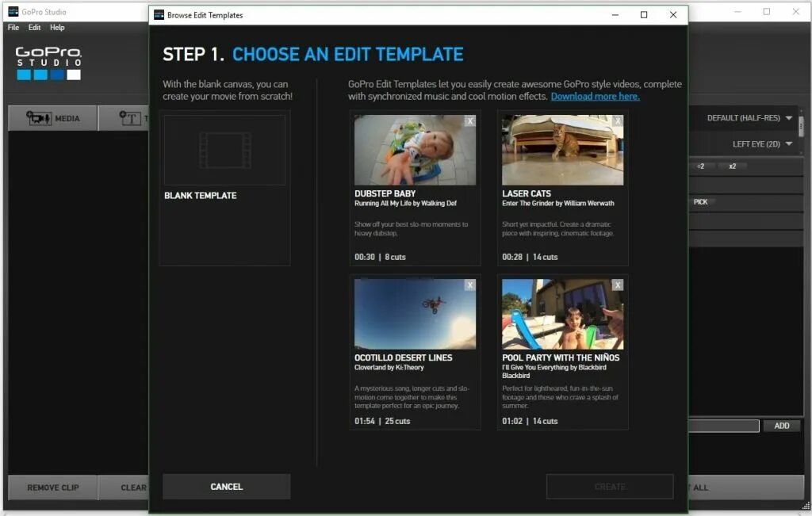Maximize the Browse Edit Templates dialog
The width and height of the screenshot is (812, 516).
(x=644, y=15)
